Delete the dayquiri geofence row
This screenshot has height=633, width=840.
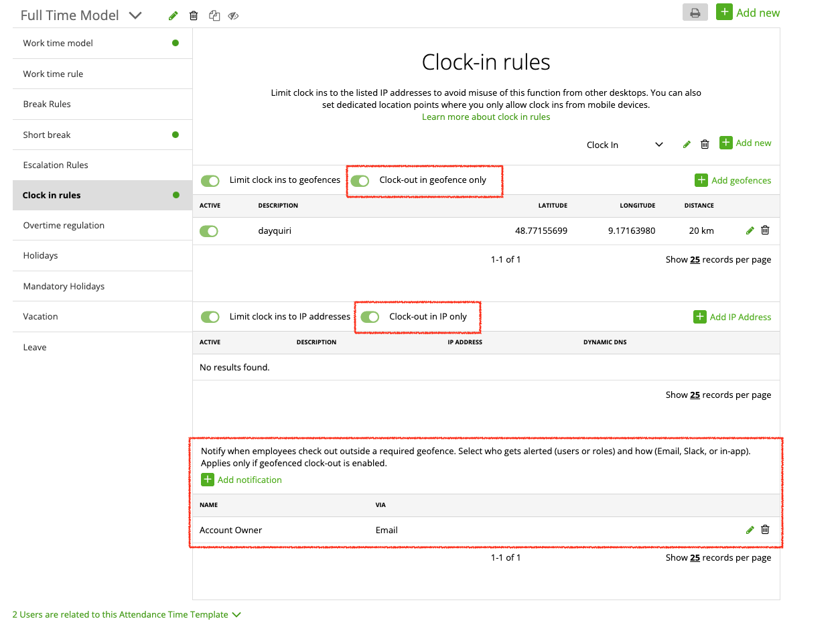click(x=765, y=230)
